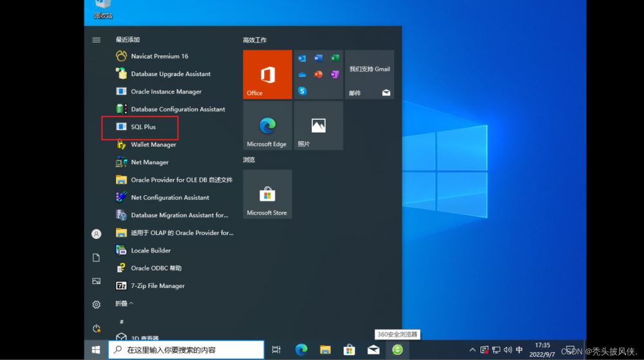Open the Microsoft Store tile

pos(267,194)
